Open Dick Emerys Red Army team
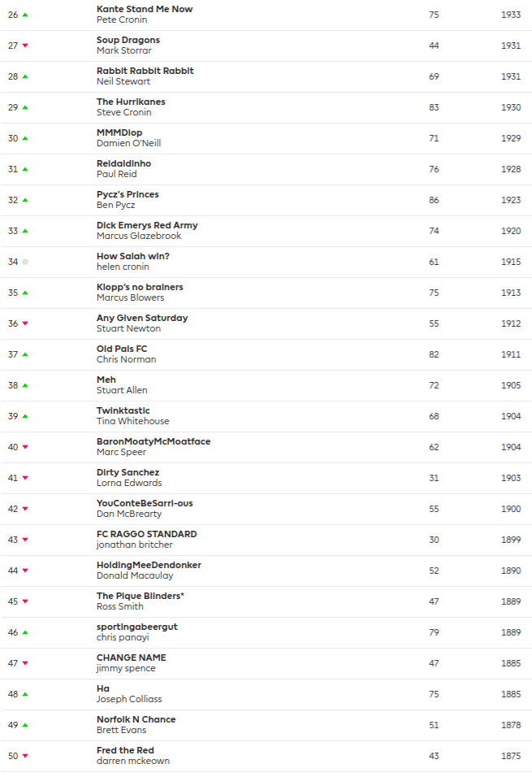The width and height of the screenshot is (532, 777). tap(147, 225)
